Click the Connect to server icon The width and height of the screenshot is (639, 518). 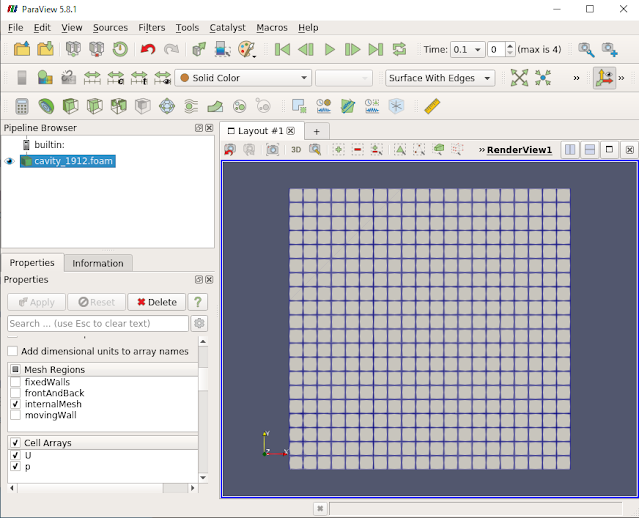pos(73,49)
